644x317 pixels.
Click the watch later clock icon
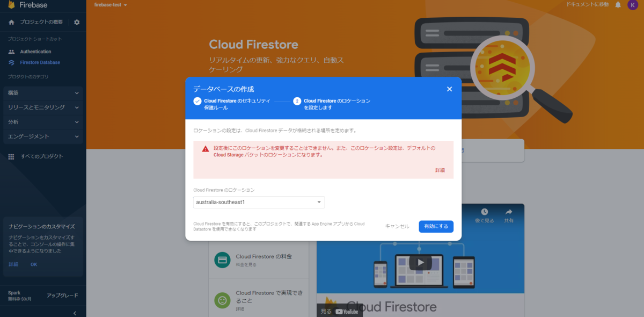coord(485,212)
